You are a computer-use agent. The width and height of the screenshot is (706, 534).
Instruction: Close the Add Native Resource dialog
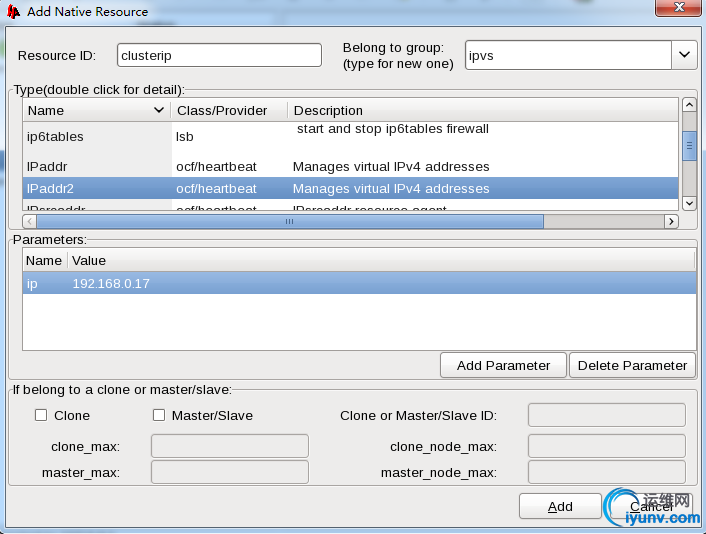[679, 8]
